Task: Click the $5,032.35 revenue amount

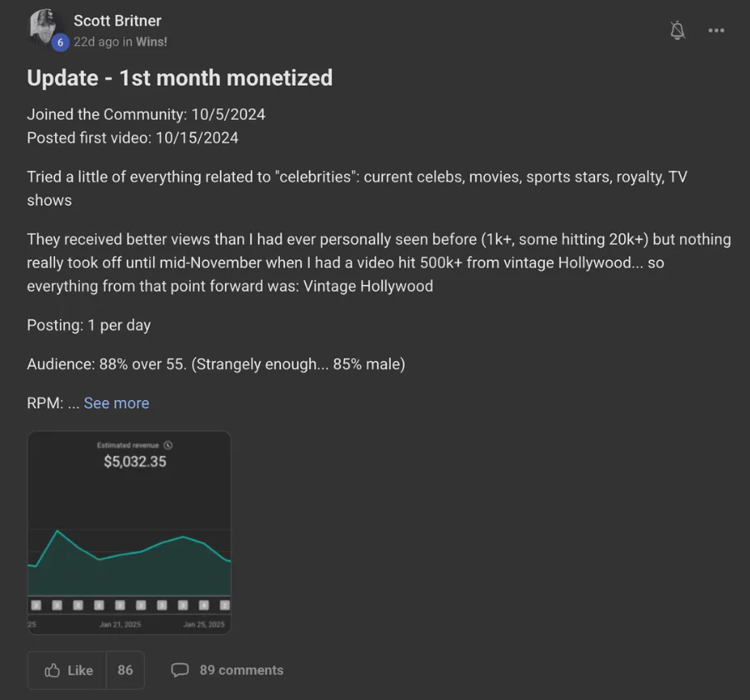Action: [x=135, y=462]
